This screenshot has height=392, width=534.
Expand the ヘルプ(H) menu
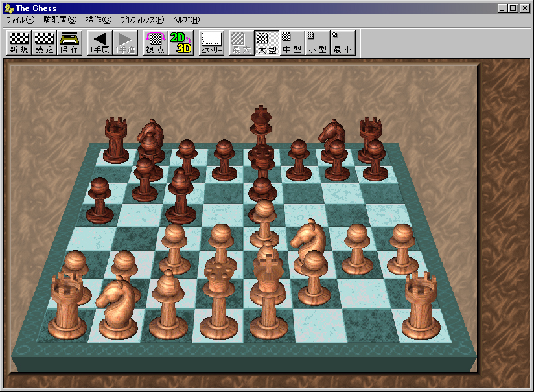pos(187,20)
